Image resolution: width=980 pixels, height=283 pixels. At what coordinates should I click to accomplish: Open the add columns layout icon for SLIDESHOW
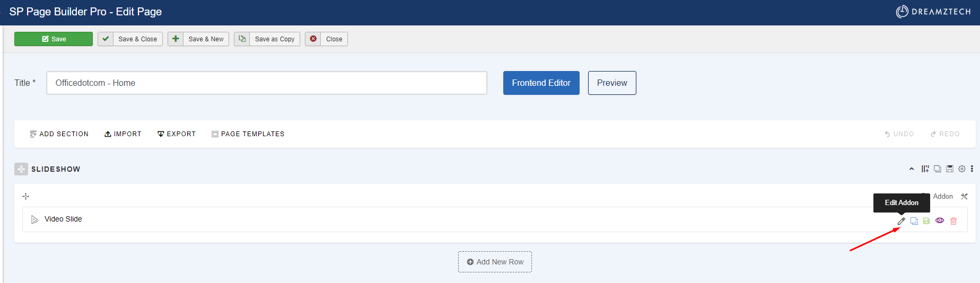[x=925, y=169]
